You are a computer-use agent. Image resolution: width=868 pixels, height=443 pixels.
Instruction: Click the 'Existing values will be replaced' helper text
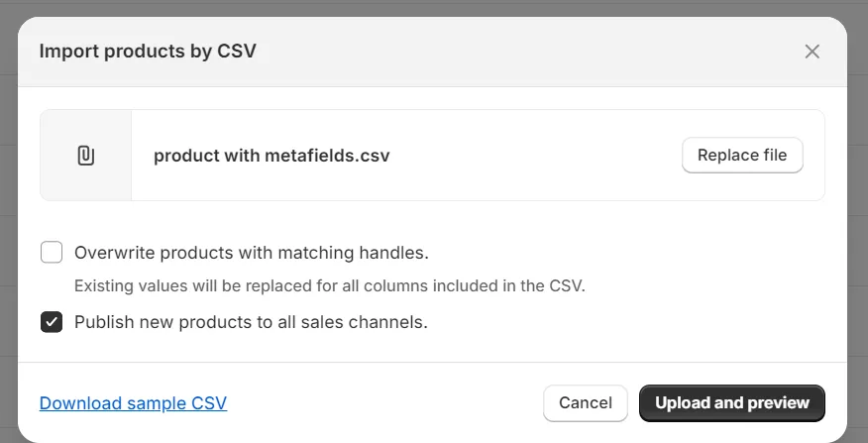point(330,286)
